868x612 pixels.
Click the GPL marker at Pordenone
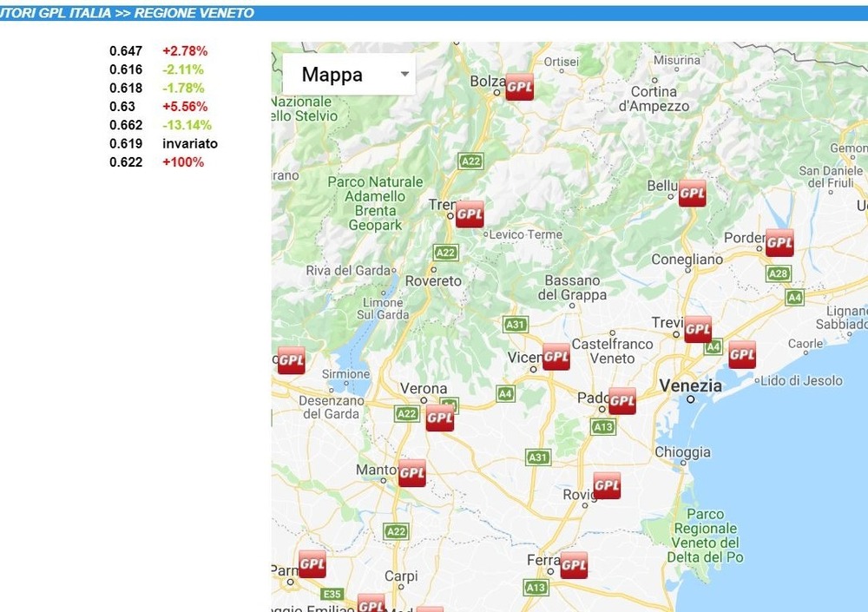tap(779, 242)
